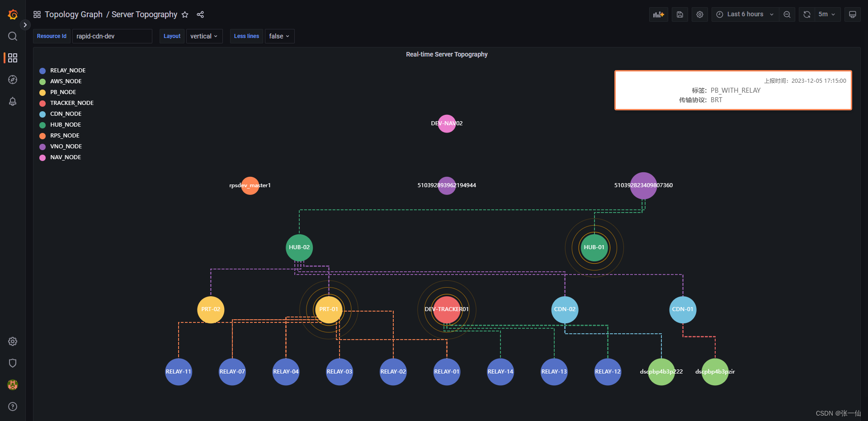Image resolution: width=868 pixels, height=421 pixels.
Task: Open the 5m refresh interval dropdown
Action: (827, 14)
